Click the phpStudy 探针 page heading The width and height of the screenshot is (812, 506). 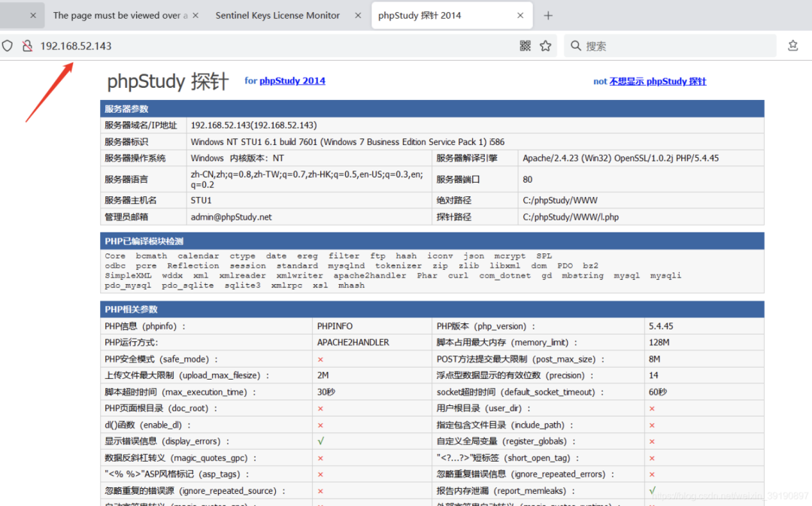point(167,81)
